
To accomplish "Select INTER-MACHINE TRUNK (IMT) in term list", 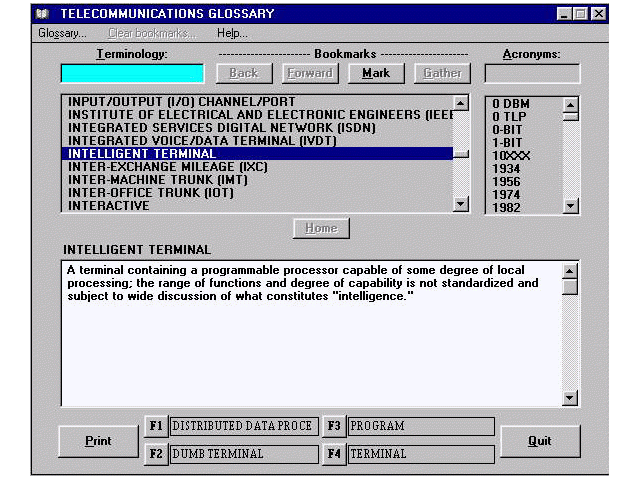I will click(150, 180).
